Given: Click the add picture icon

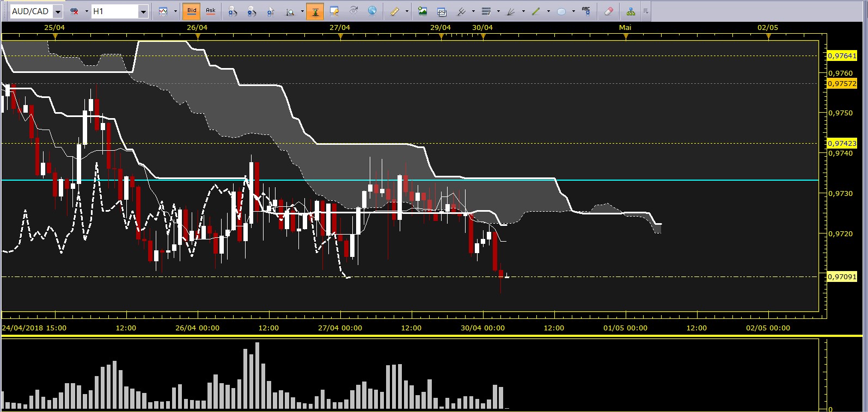Looking at the screenshot, I should click(423, 11).
